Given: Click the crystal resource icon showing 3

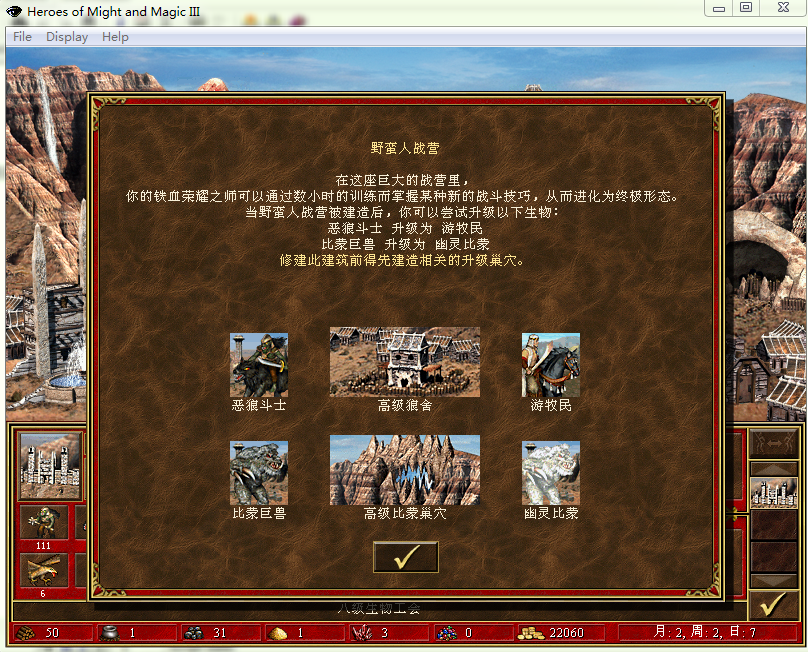Looking at the screenshot, I should pyautogui.click(x=361, y=632).
